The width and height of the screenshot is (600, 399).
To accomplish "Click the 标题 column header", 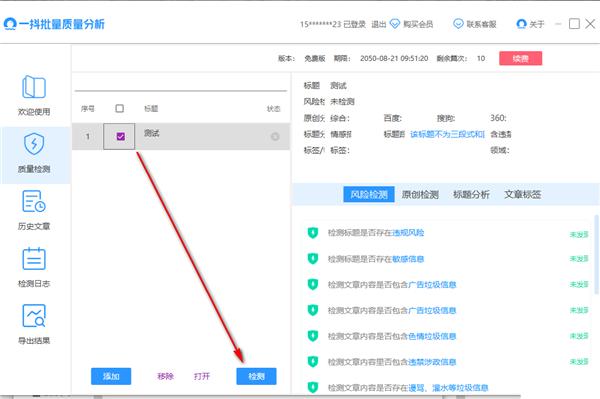I will coord(151,109).
